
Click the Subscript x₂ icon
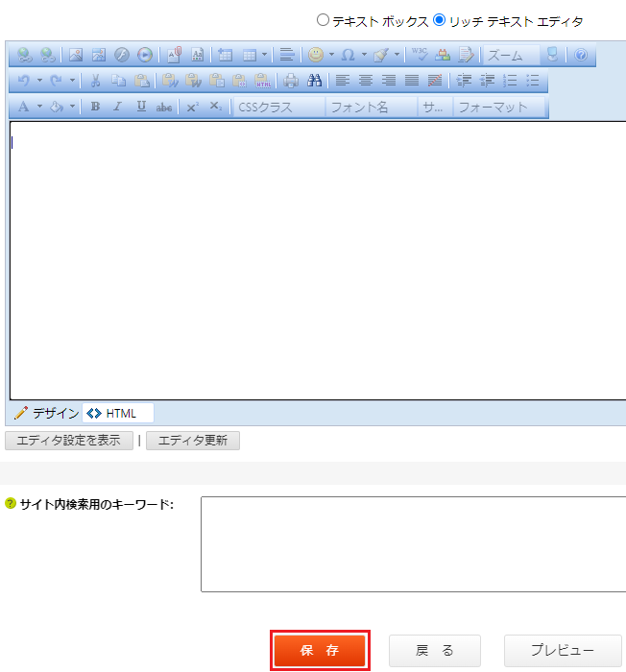coord(216,107)
